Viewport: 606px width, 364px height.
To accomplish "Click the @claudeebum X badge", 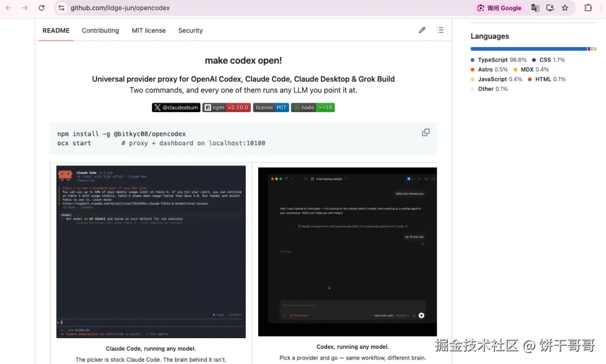I will point(176,108).
